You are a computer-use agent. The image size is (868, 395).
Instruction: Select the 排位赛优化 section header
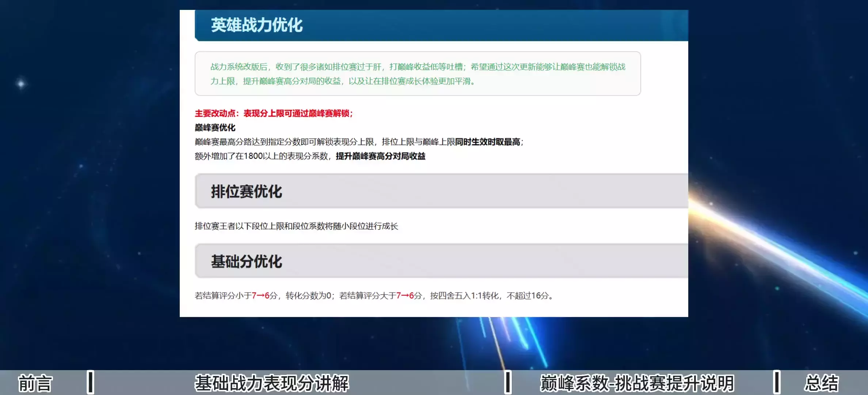tap(247, 191)
